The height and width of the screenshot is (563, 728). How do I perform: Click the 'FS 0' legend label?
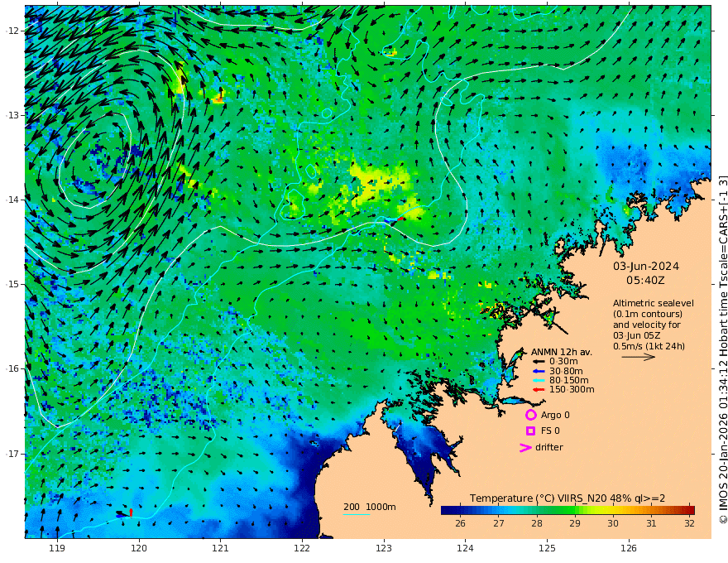[550, 431]
